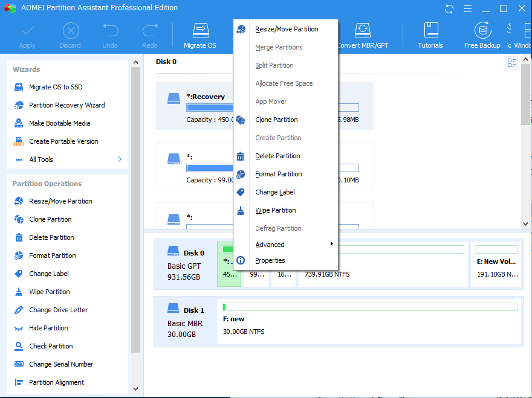Choose Change Label in the context menu

285,192
